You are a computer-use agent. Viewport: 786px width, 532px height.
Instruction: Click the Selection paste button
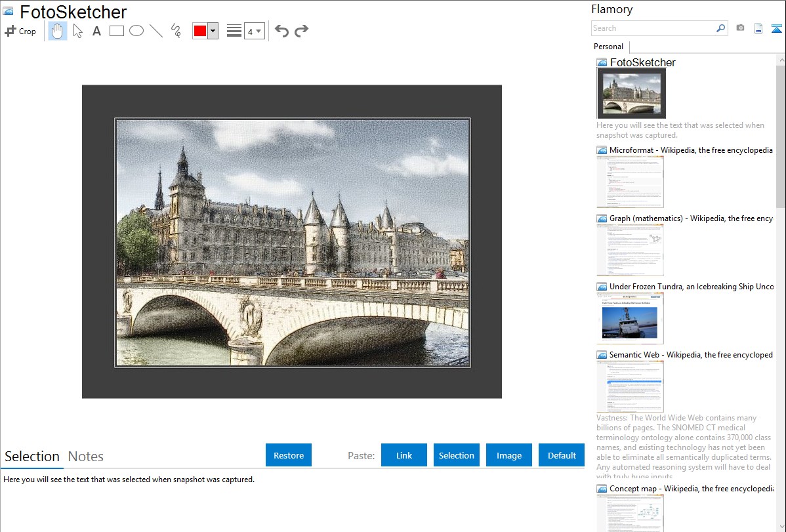click(x=456, y=455)
